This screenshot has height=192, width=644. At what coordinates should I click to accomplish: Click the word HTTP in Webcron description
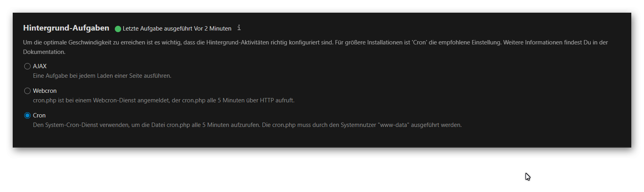pyautogui.click(x=267, y=100)
